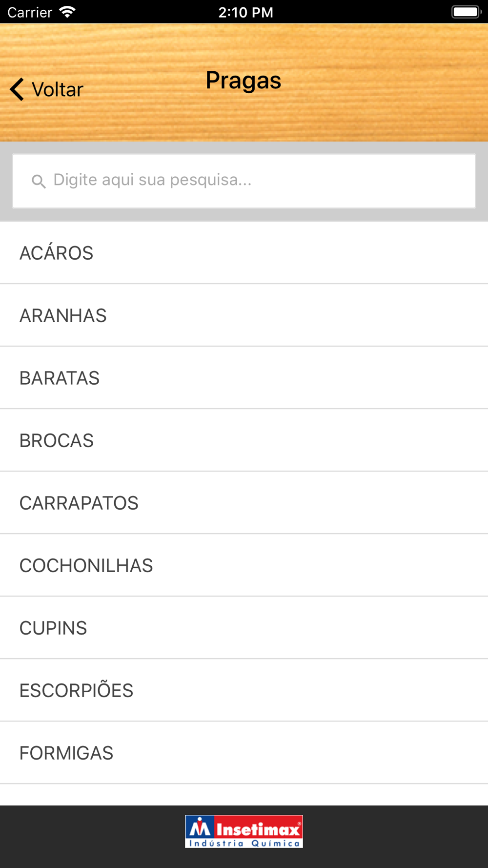
Task: Tap the Carrier label in status bar
Action: (x=30, y=12)
